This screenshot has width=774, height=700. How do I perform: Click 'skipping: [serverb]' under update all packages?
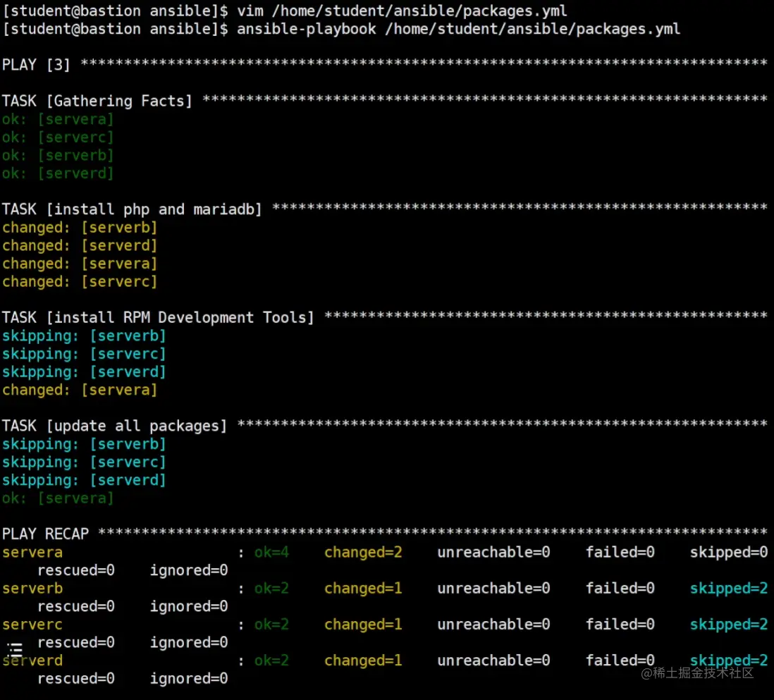pos(84,444)
